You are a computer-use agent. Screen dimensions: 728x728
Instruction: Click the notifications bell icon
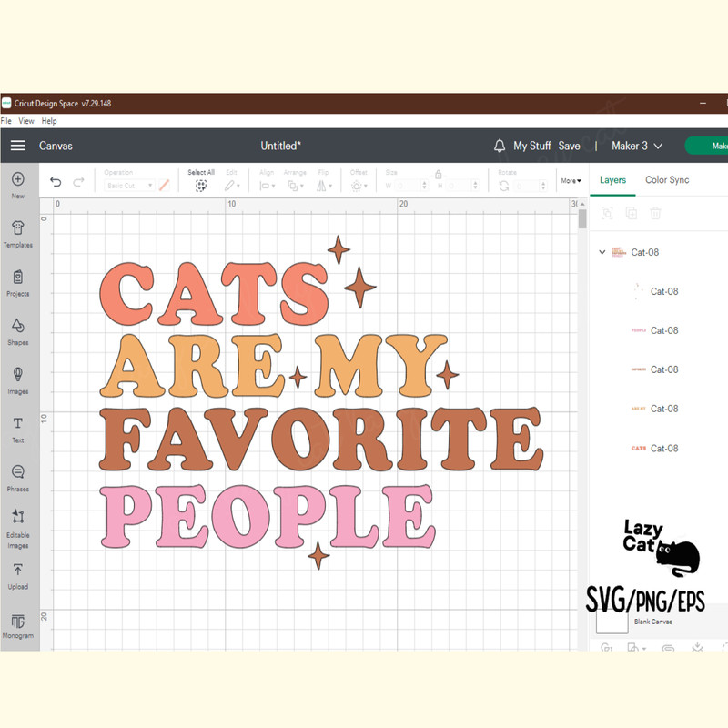click(x=500, y=146)
